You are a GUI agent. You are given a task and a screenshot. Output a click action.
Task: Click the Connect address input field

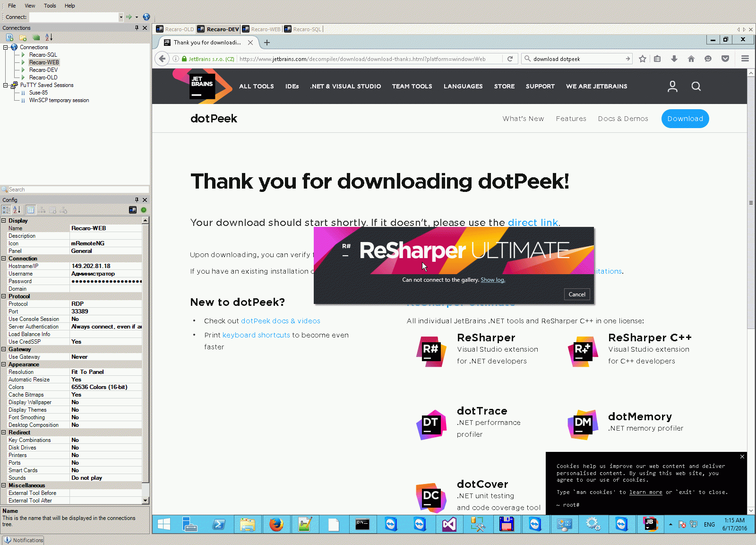tap(74, 17)
